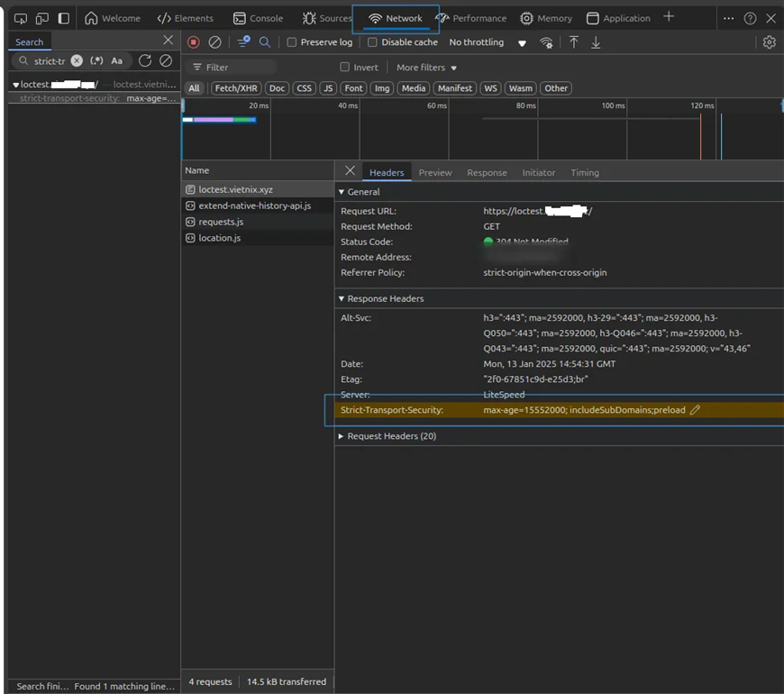Open the customize DevTools ellipsis menu
Screen dimensions: 784x694
(728, 19)
